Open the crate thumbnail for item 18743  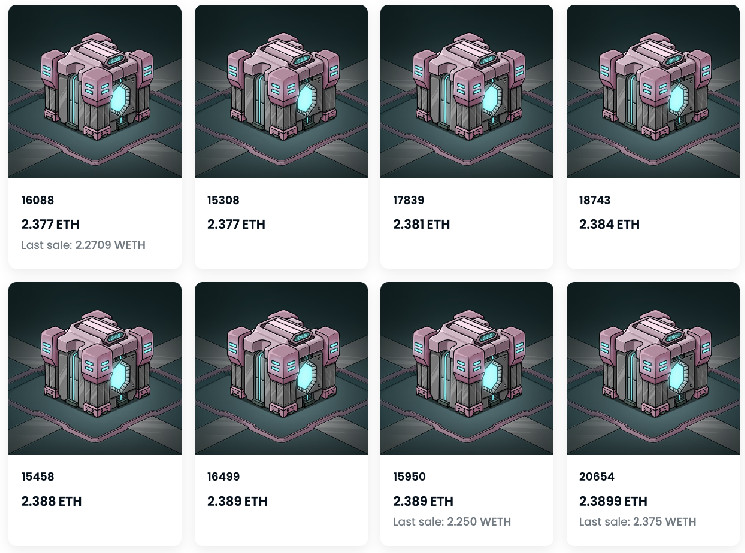pos(653,91)
